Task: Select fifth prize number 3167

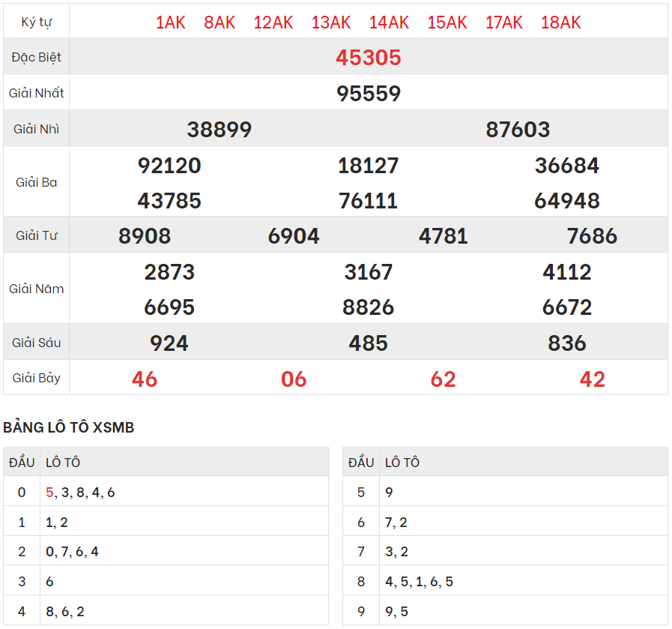Action: [368, 272]
